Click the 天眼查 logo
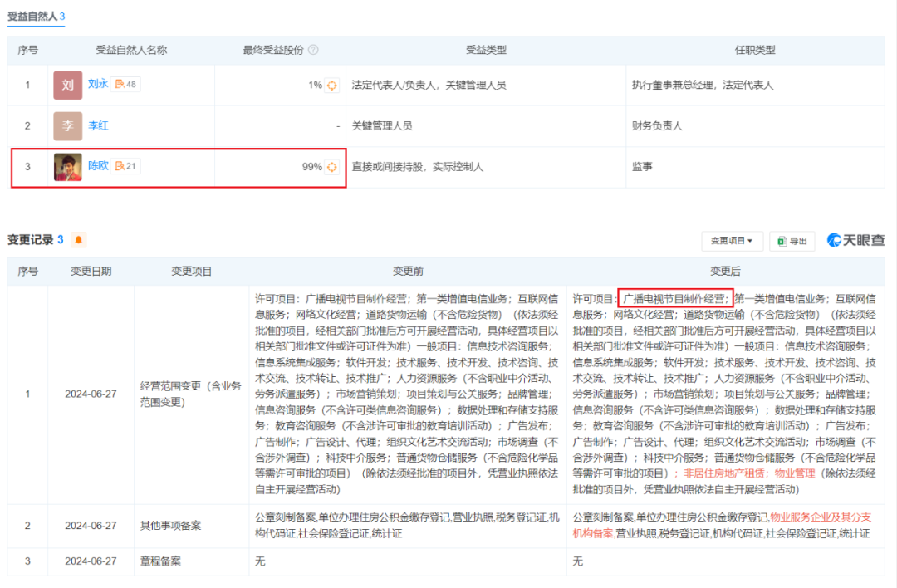The width and height of the screenshot is (897, 588). [x=855, y=240]
